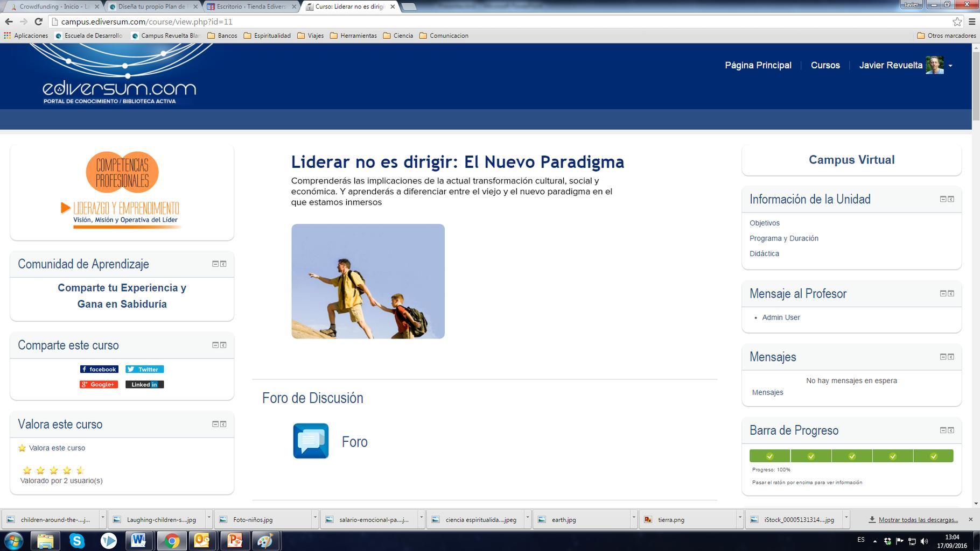Collapse the Comunidad de Aprendizaje block
Screen dimensions: 980x551
(215, 264)
